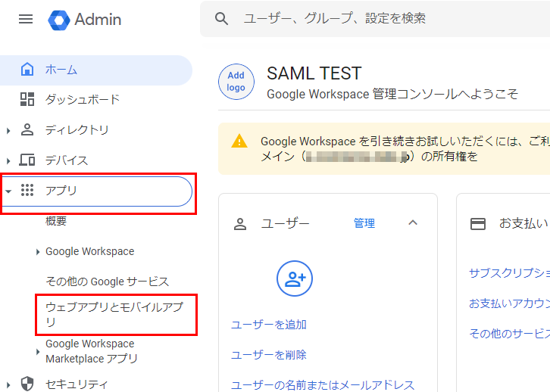Click お支払いアカウント link
The height and width of the screenshot is (392, 550).
pyautogui.click(x=509, y=303)
